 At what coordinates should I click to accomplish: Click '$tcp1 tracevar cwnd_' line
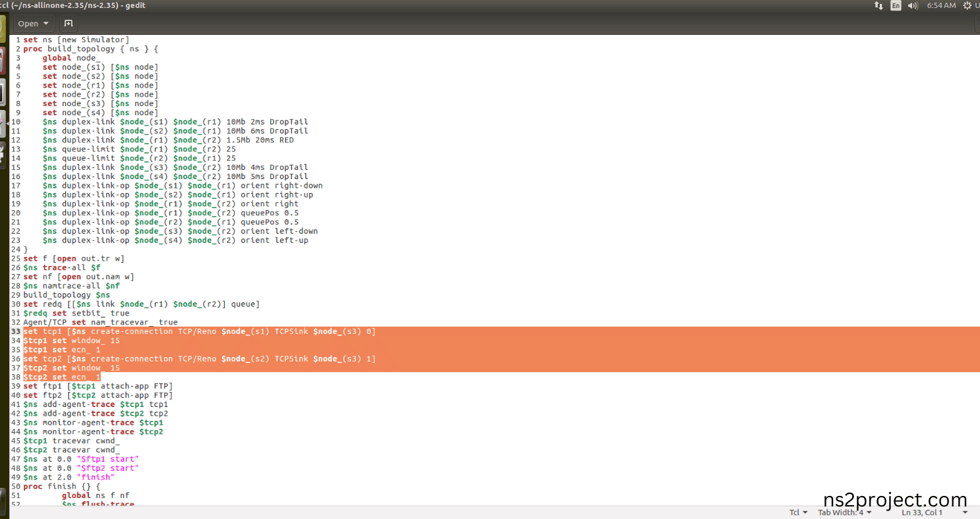coord(71,441)
